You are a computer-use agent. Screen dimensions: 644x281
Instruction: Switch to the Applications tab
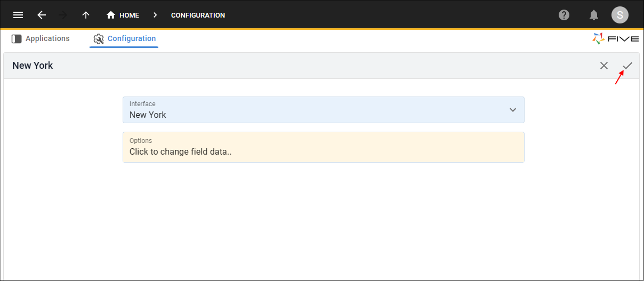click(41, 38)
